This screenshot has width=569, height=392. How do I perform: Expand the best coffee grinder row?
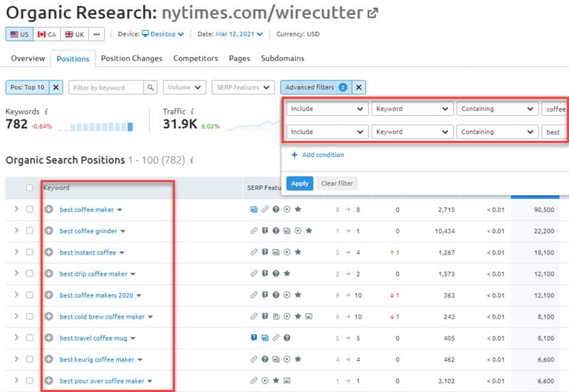pyautogui.click(x=16, y=231)
